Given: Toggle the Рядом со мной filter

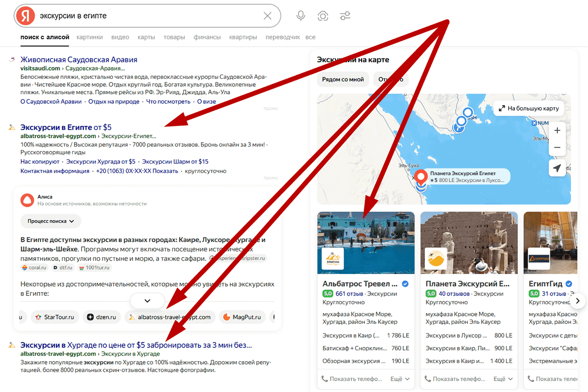Looking at the screenshot, I should [343, 79].
